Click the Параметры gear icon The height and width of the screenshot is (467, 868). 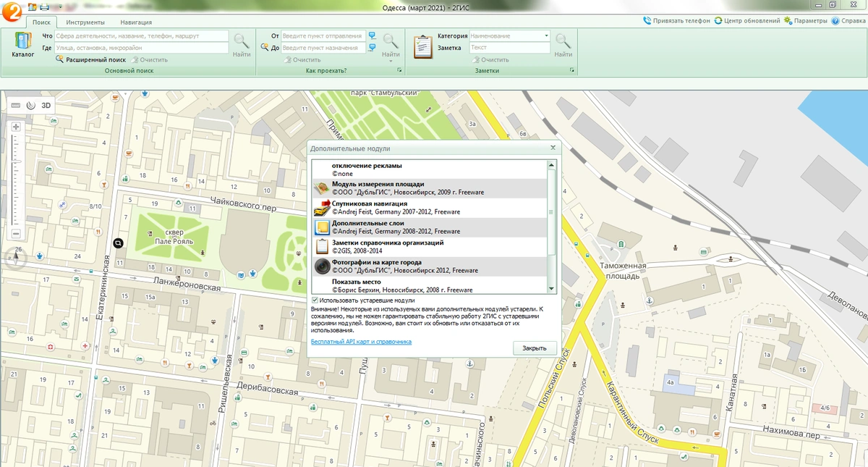pos(788,21)
